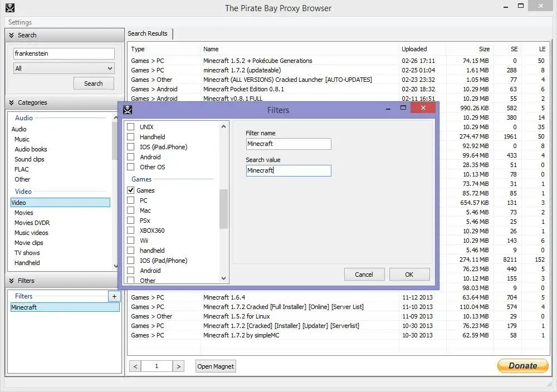Check the PSx checkbox
Viewport: 557px width, 392px height.
[x=131, y=220]
